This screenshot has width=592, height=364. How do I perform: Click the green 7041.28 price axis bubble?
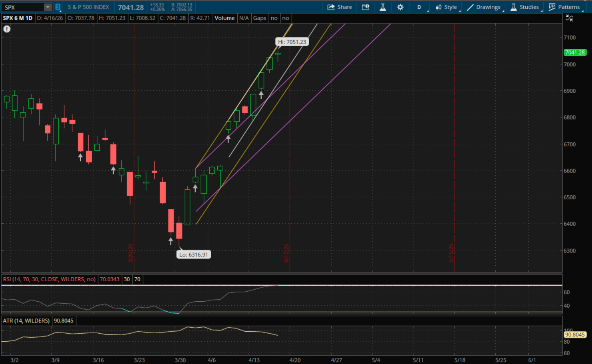pos(574,52)
